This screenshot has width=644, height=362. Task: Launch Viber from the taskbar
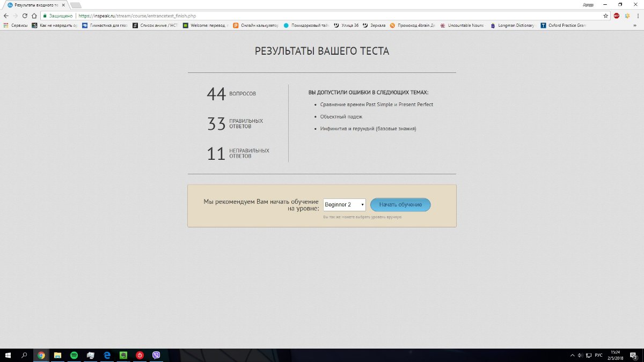point(156,355)
